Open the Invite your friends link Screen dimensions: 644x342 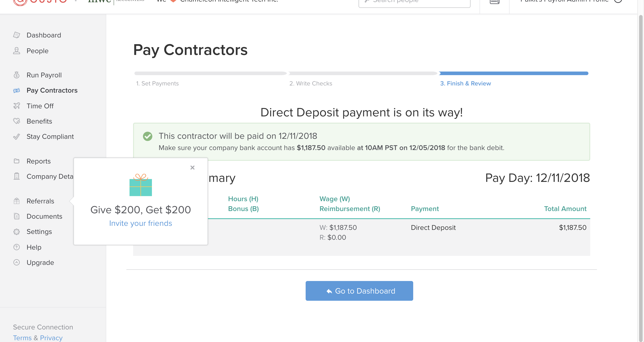(x=140, y=223)
